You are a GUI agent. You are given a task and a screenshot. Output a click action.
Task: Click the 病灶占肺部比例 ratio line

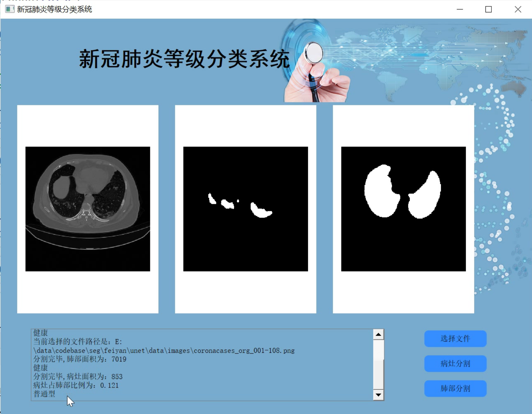(76, 385)
